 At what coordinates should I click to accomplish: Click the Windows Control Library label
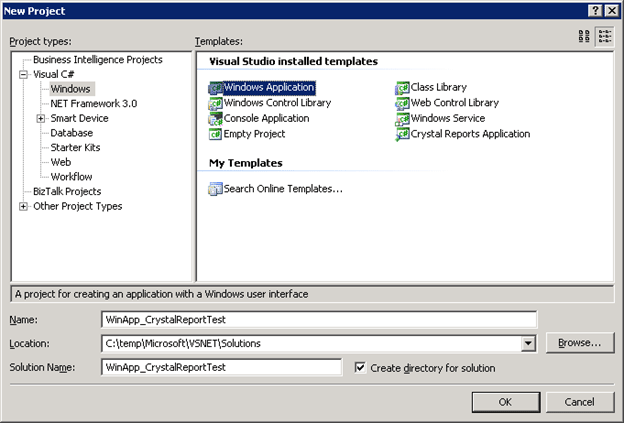pos(277,103)
